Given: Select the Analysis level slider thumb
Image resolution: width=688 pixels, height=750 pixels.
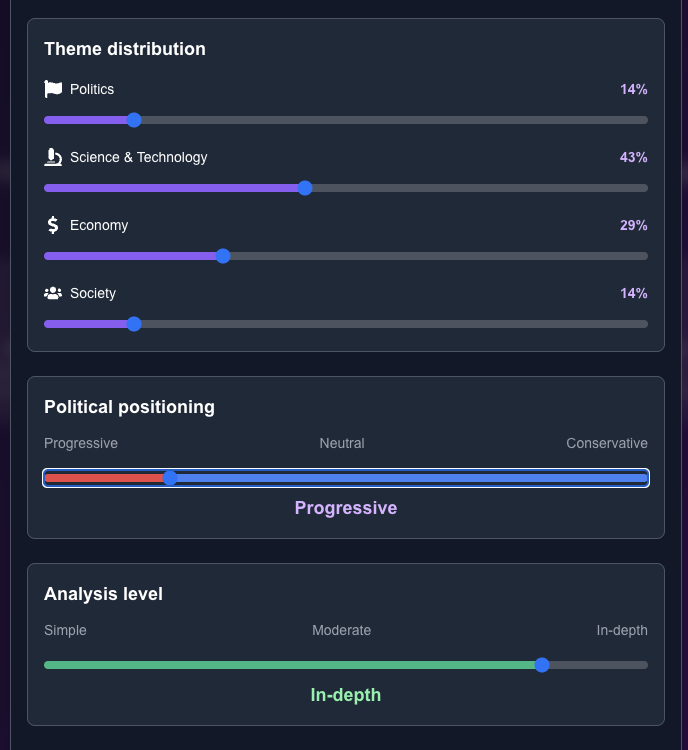Looking at the screenshot, I should coord(542,665).
